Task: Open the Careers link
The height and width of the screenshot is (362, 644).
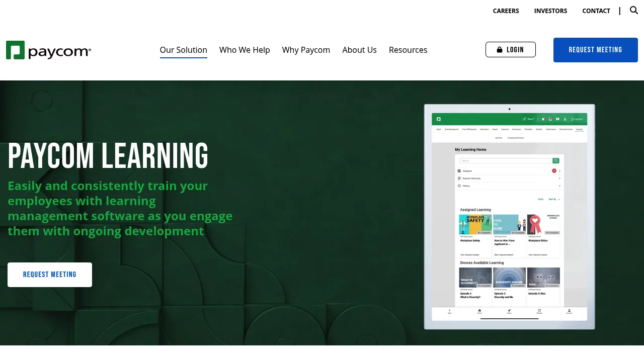Action: pos(506,11)
